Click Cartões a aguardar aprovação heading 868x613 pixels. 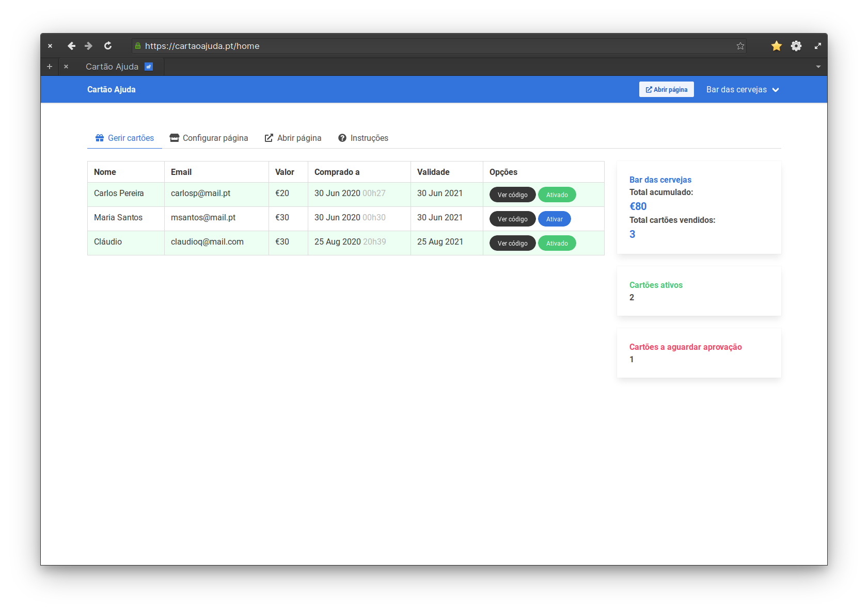pyautogui.click(x=686, y=347)
